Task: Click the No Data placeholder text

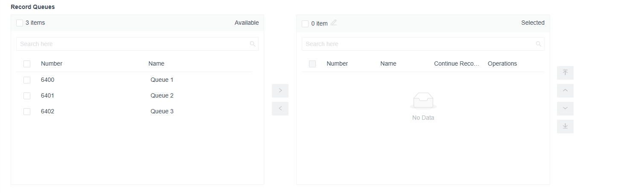Action: (x=423, y=118)
